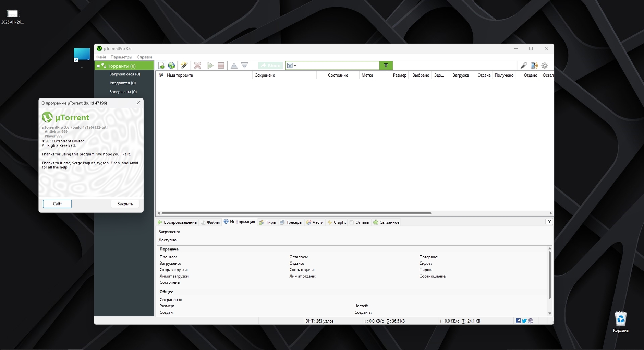Click the info pane vertical scrollbar thumb
Screen dimensions: 644x350
click(x=549, y=275)
